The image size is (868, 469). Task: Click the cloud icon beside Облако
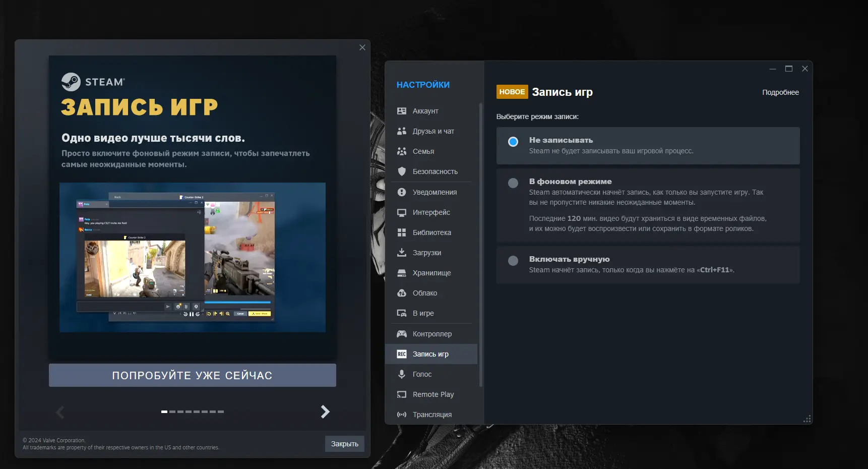(x=402, y=293)
